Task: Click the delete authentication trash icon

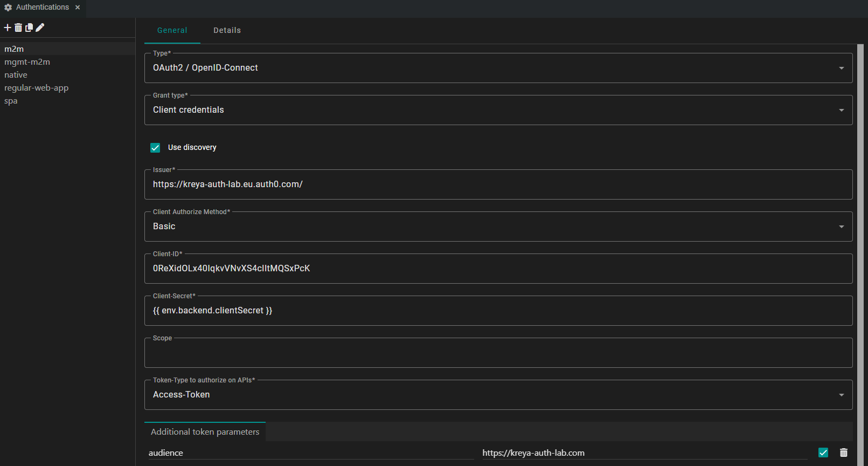Action: [18, 28]
